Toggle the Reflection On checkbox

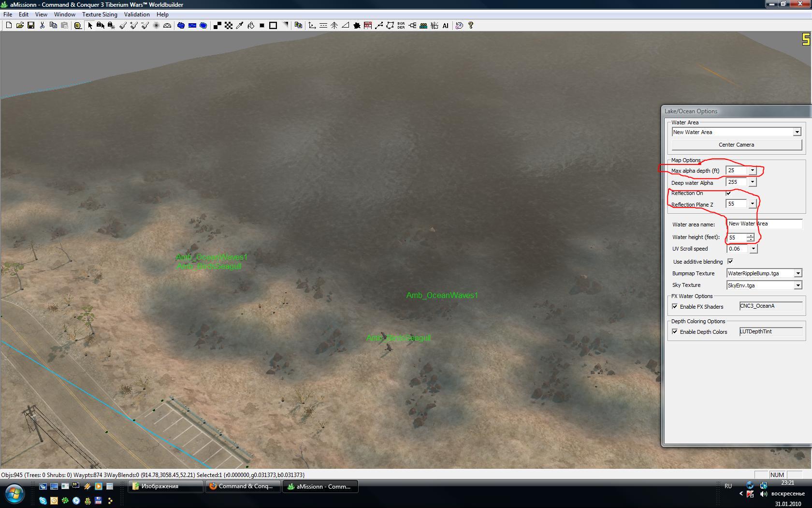point(728,193)
